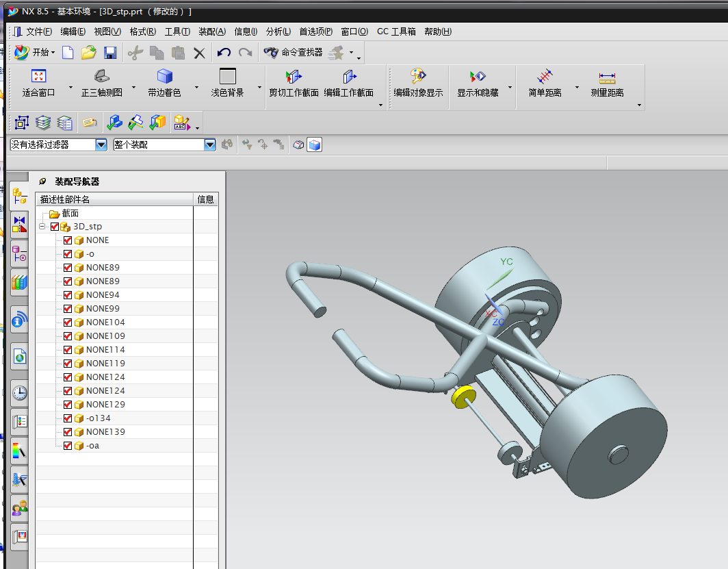
Task: Toggle checkbox for NONE component
Action: [x=68, y=240]
